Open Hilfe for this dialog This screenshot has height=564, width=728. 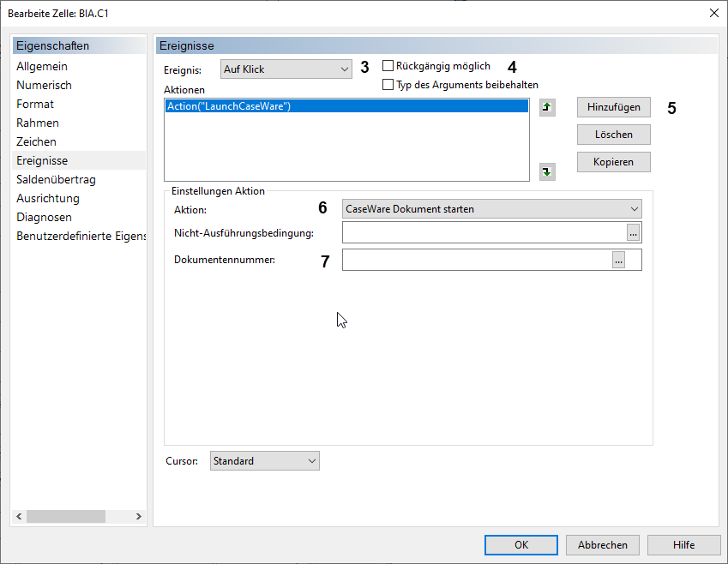pos(684,545)
